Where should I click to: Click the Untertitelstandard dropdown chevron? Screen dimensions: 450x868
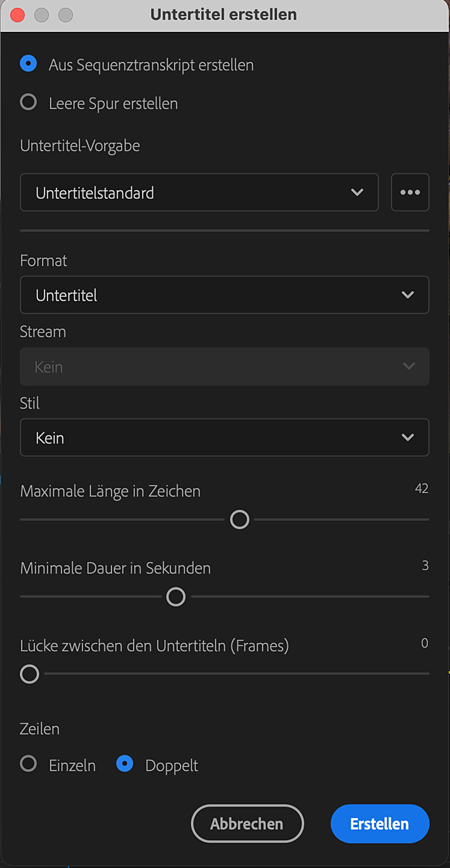pos(357,192)
